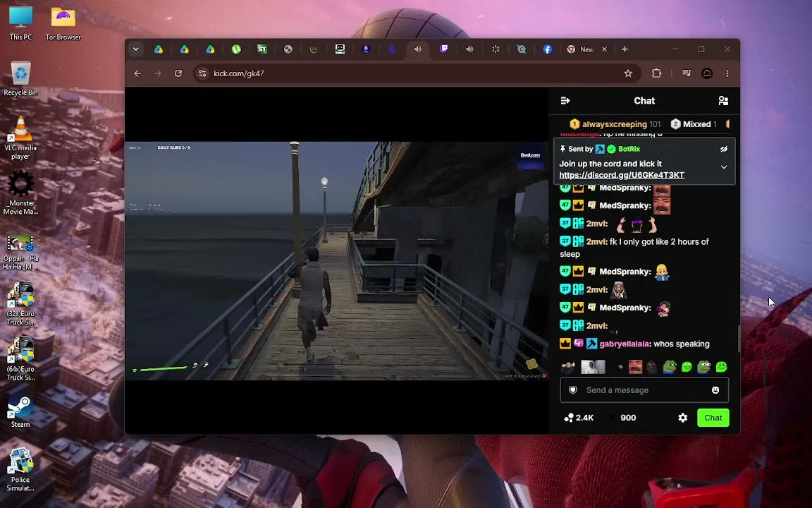Viewport: 812px width, 508px height.
Task: Select Mixxed in the gifter leaderboard
Action: click(x=693, y=124)
